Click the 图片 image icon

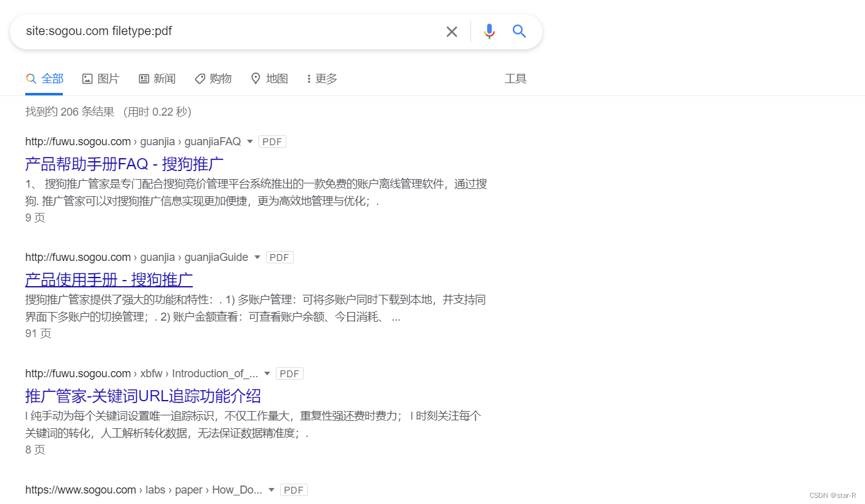(x=87, y=79)
